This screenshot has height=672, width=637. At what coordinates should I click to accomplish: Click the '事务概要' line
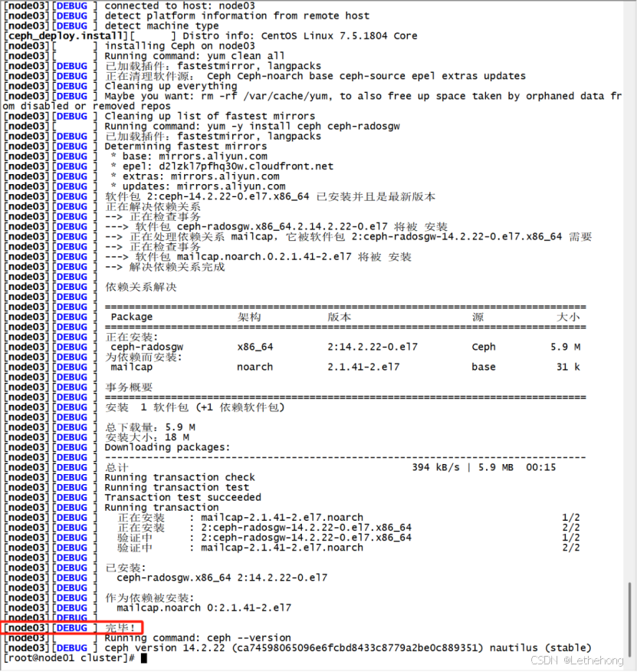pos(129,387)
